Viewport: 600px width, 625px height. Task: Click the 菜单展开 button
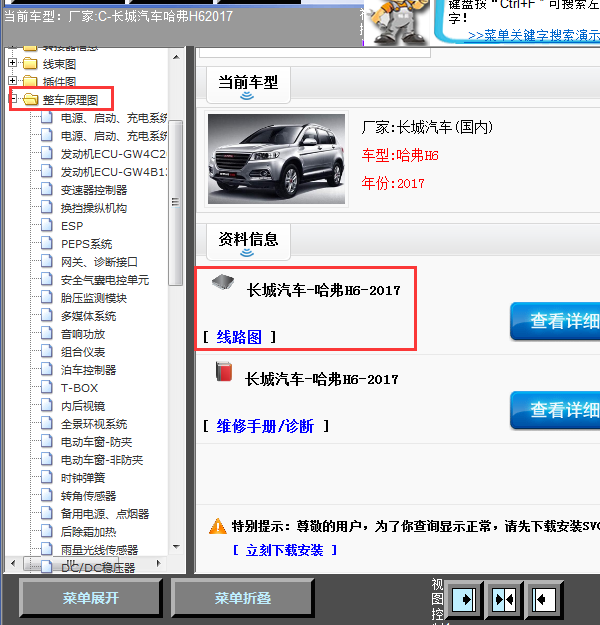point(90,598)
